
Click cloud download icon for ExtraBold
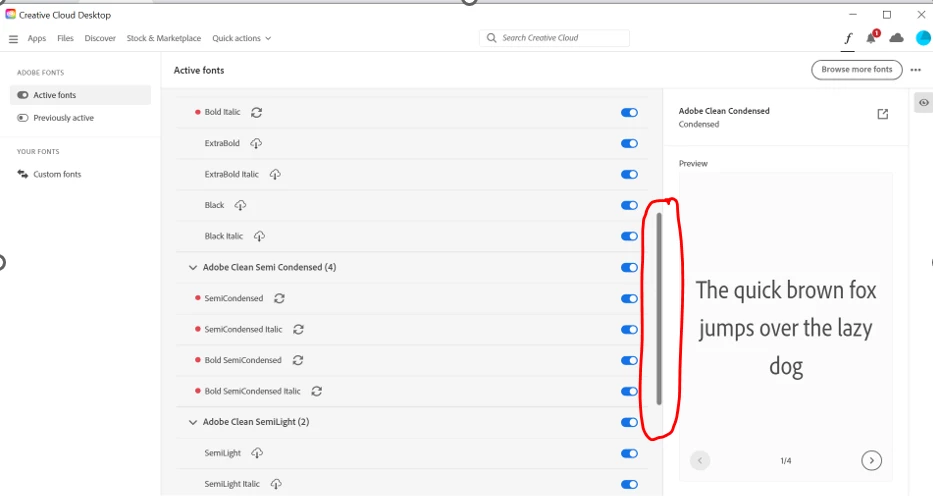256,143
